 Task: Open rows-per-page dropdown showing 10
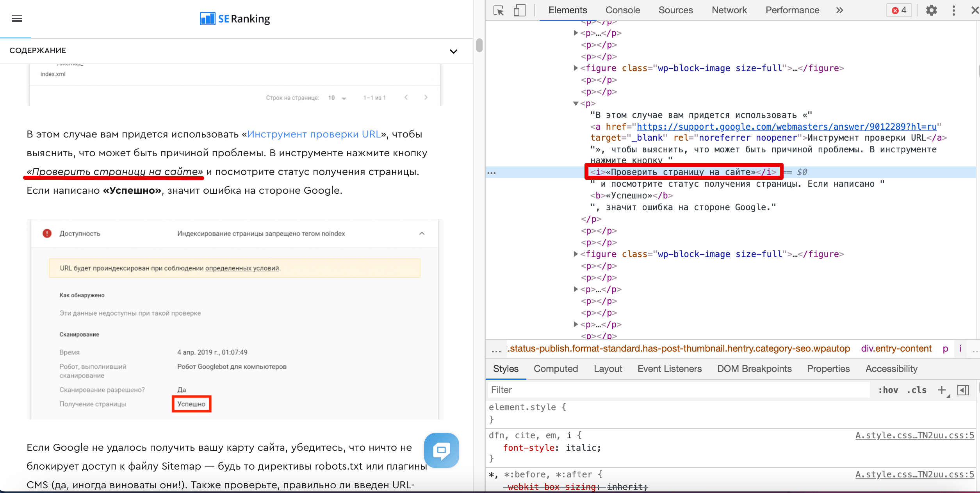pos(337,98)
